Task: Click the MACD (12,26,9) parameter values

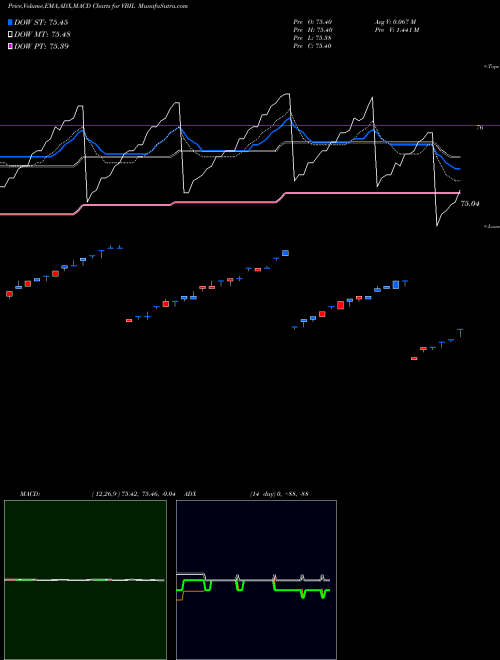Action: point(133,494)
